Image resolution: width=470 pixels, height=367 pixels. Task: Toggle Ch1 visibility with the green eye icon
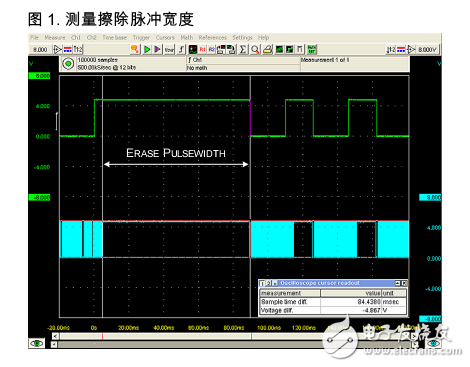[37, 343]
